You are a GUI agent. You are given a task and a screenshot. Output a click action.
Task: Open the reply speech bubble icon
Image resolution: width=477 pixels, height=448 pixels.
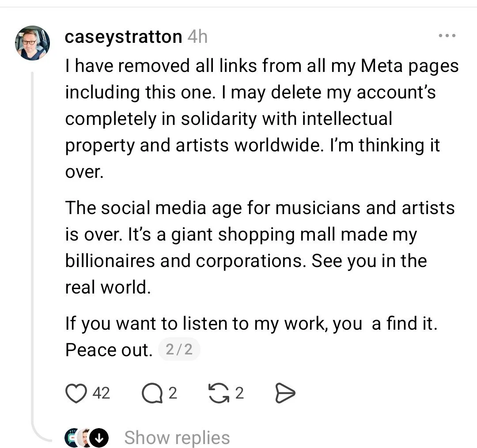[152, 393]
